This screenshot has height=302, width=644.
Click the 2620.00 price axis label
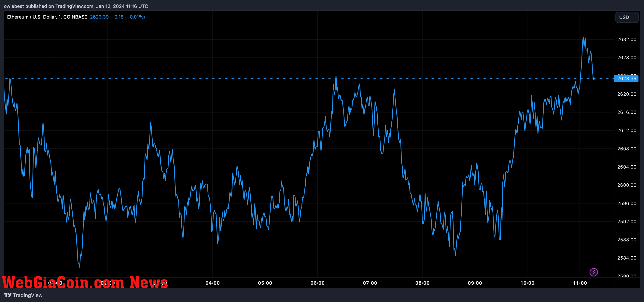pyautogui.click(x=627, y=94)
